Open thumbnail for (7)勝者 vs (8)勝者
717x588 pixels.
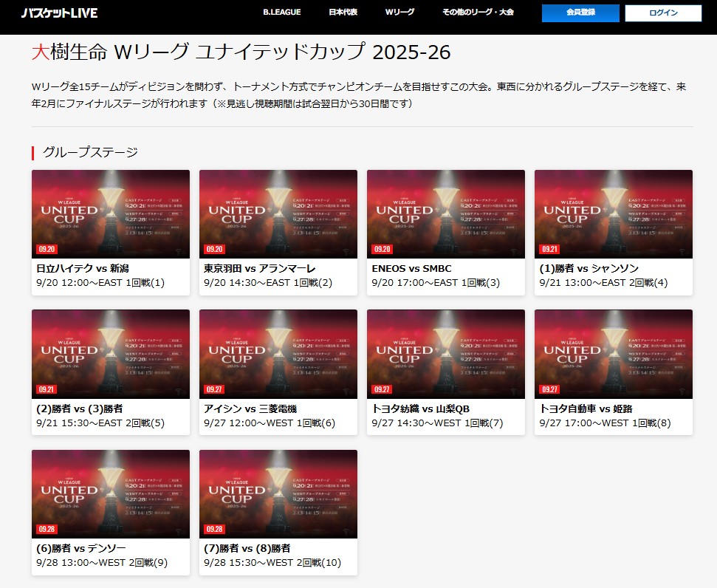[x=278, y=494]
